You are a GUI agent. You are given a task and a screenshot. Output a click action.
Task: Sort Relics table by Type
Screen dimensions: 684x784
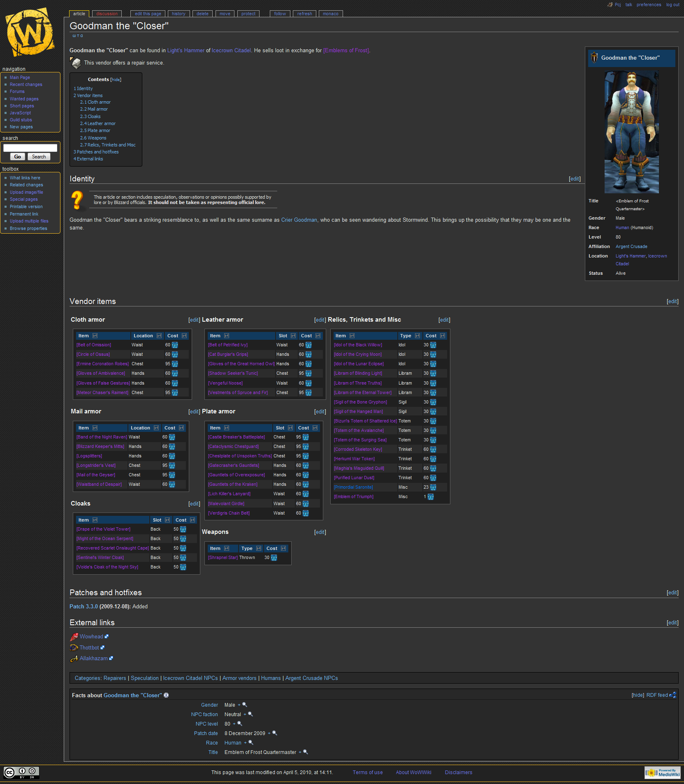(417, 336)
